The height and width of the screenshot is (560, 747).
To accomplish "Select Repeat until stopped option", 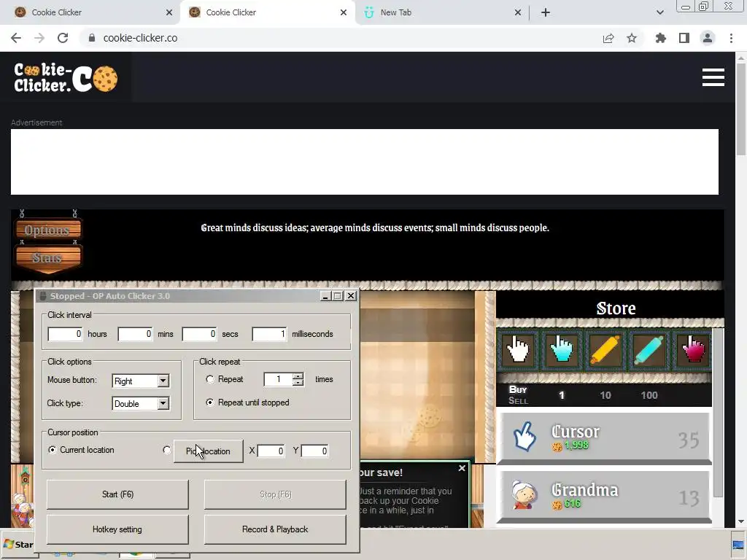I will (x=209, y=402).
